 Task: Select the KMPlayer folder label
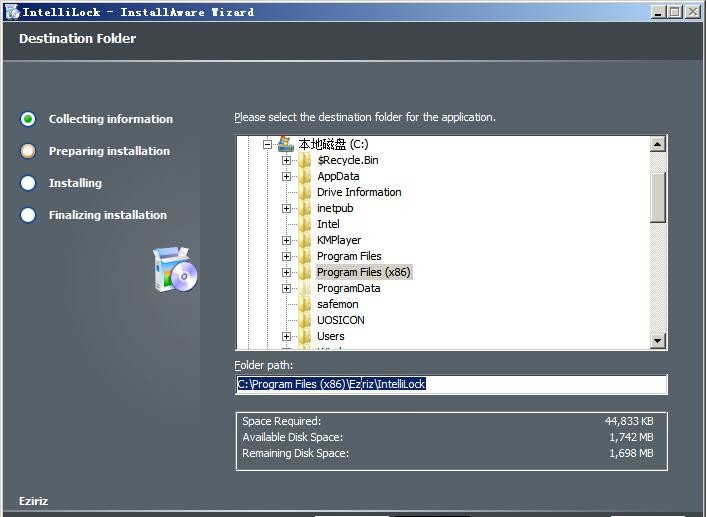(339, 240)
